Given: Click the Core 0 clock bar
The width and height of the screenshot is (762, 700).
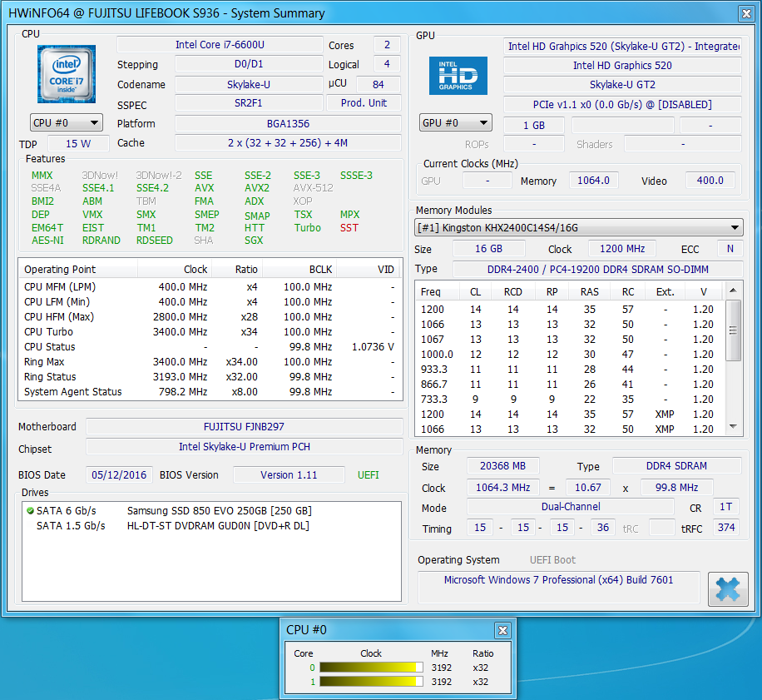Looking at the screenshot, I should click(x=371, y=667).
